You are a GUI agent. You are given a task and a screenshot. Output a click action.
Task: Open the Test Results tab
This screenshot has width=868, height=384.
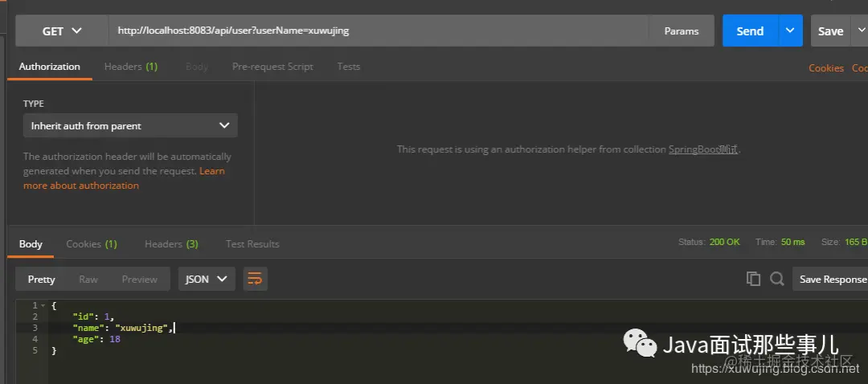252,244
